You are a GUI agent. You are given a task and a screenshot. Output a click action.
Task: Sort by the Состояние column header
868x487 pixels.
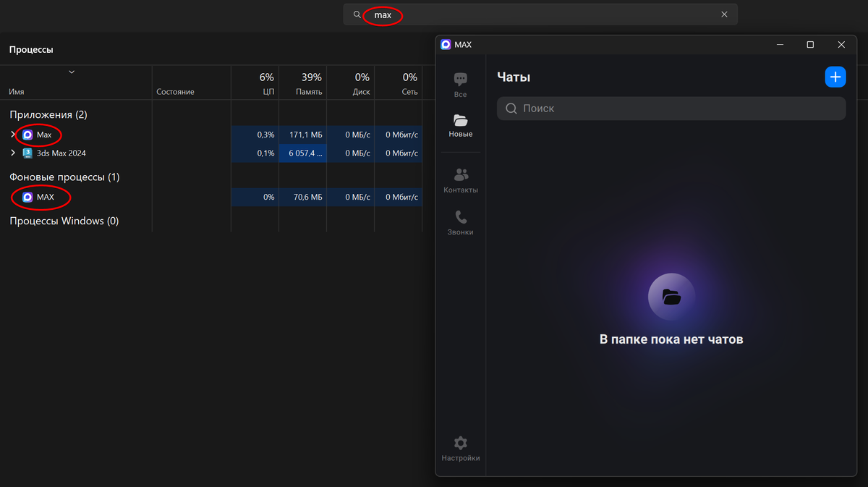(175, 92)
